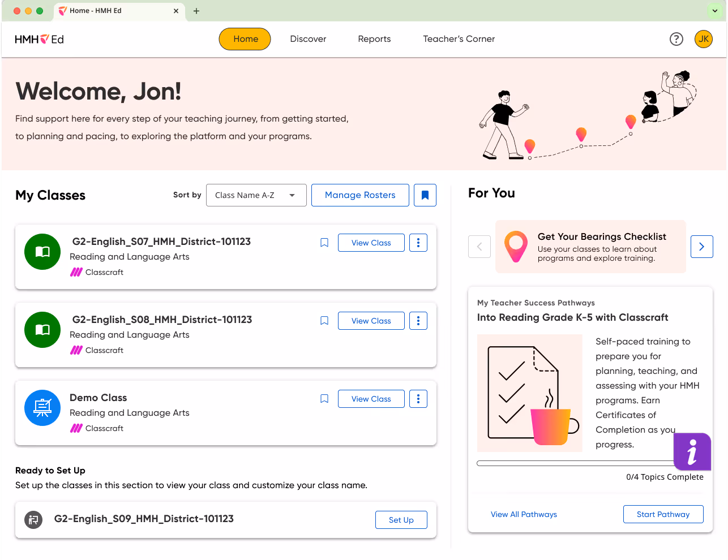Click the journey illustration in the welcome banner
The image size is (728, 560).
point(587,115)
